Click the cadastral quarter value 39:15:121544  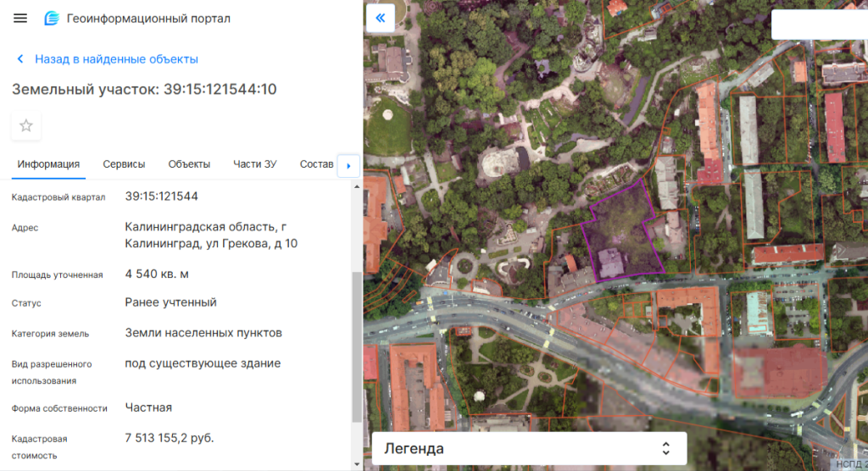point(161,197)
